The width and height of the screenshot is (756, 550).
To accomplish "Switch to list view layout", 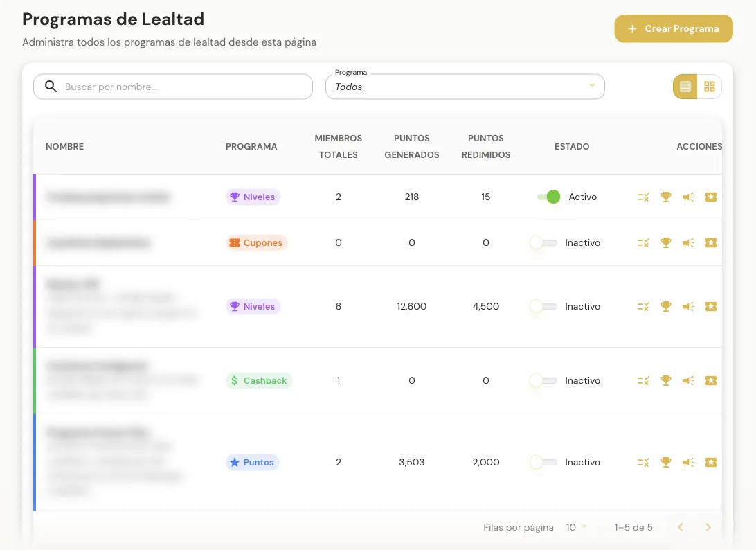I will [x=685, y=87].
